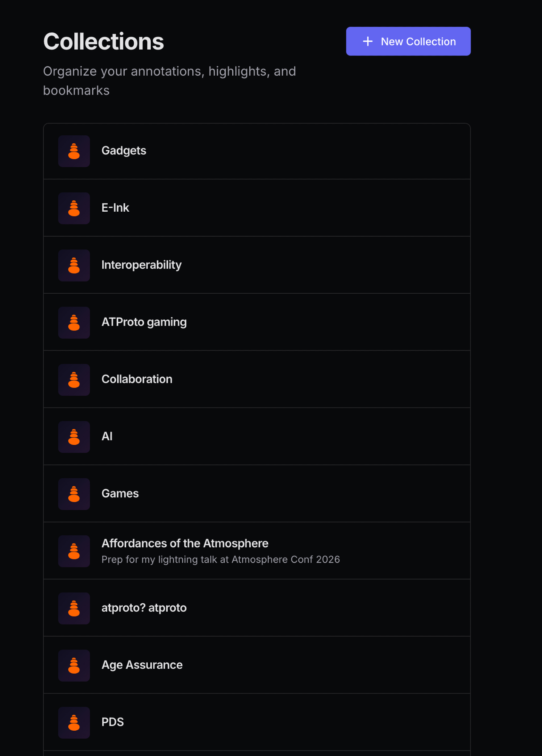Image resolution: width=542 pixels, height=756 pixels.
Task: Go to the Games collection
Action: [120, 494]
